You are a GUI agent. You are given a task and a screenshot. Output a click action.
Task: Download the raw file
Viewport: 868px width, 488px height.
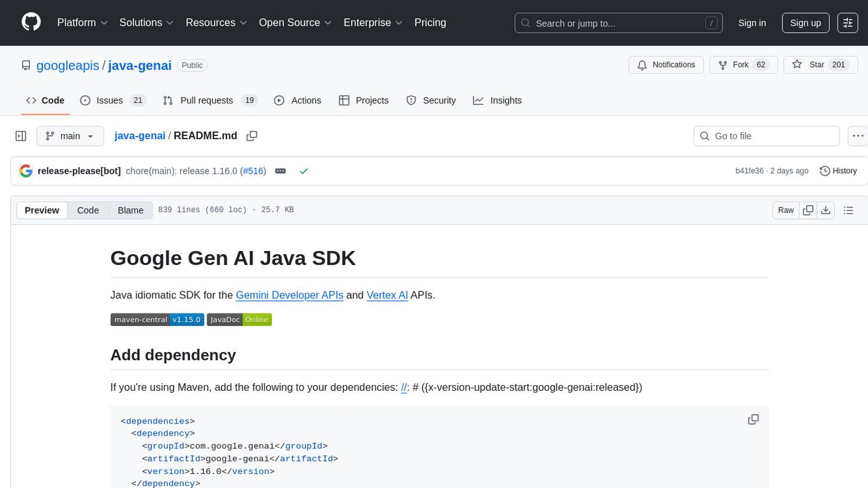tap(825, 210)
